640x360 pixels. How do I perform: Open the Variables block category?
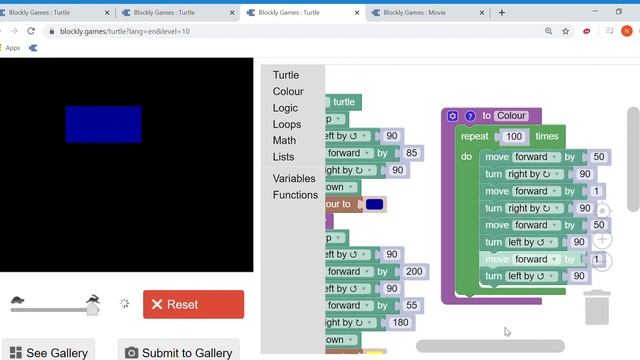point(294,178)
